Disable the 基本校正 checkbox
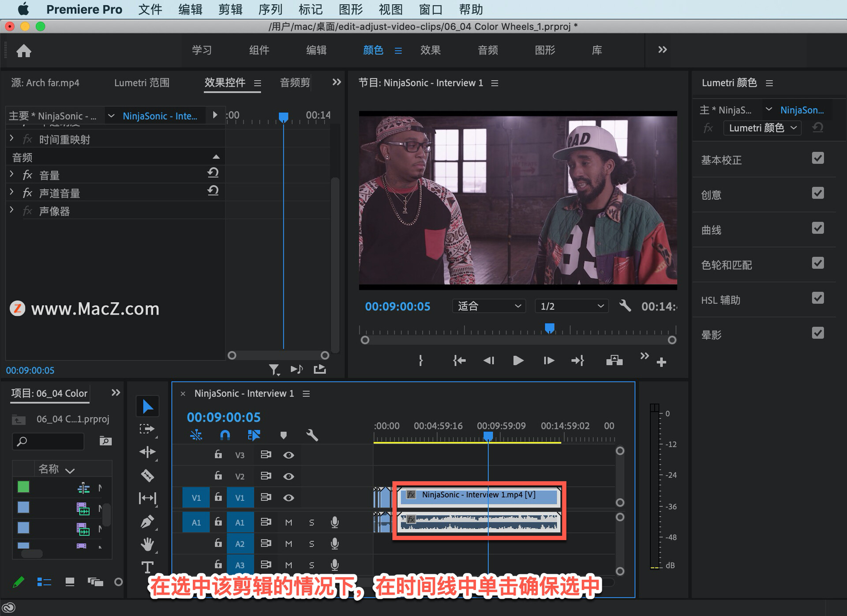 (x=818, y=158)
